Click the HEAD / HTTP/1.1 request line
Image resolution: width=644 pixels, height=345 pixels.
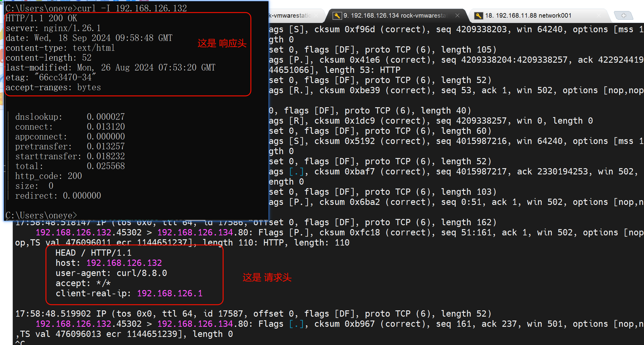[93, 253]
